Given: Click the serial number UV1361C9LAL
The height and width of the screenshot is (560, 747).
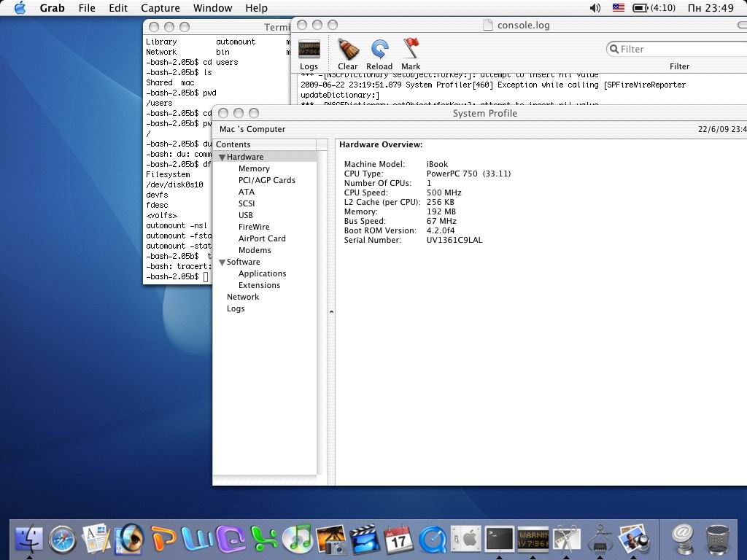Looking at the screenshot, I should [x=454, y=240].
